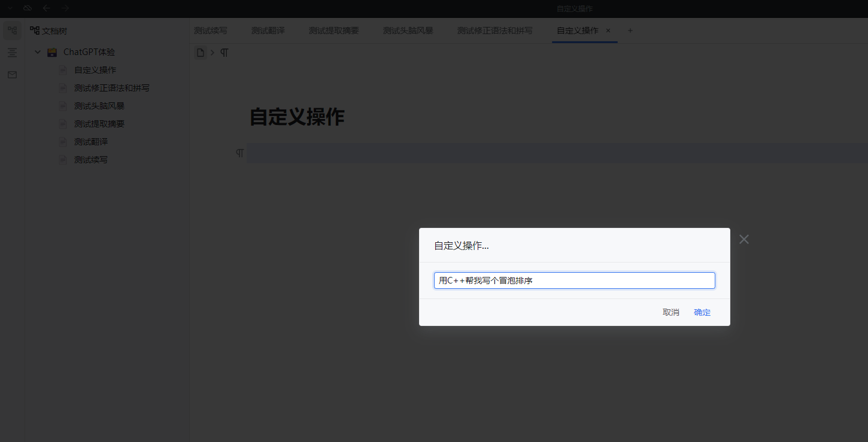Switch to the 测试头脑风暴 tab

[407, 30]
